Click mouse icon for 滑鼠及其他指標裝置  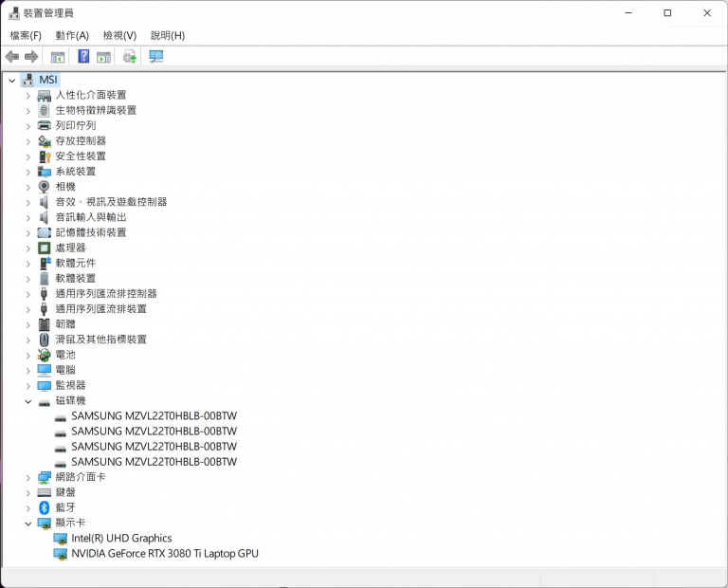[45, 340]
